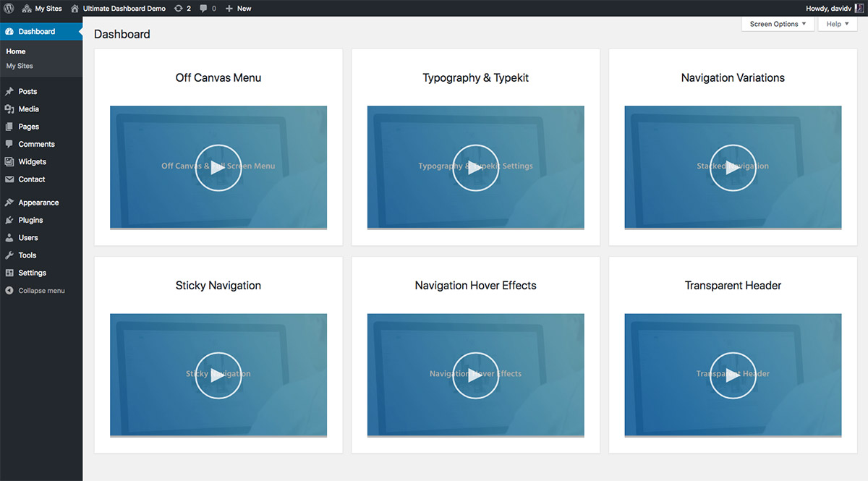This screenshot has width=868, height=481.
Task: Click the Tools wrench icon
Action: click(9, 255)
